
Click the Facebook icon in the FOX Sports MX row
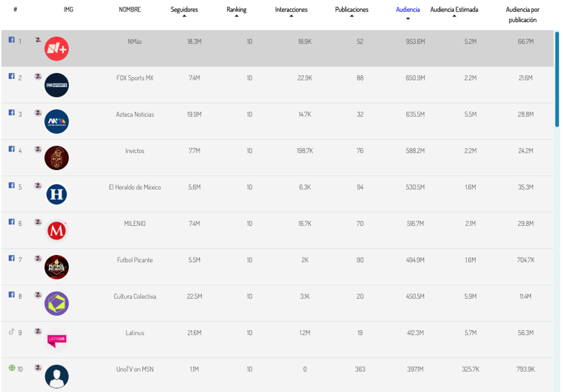[12, 76]
